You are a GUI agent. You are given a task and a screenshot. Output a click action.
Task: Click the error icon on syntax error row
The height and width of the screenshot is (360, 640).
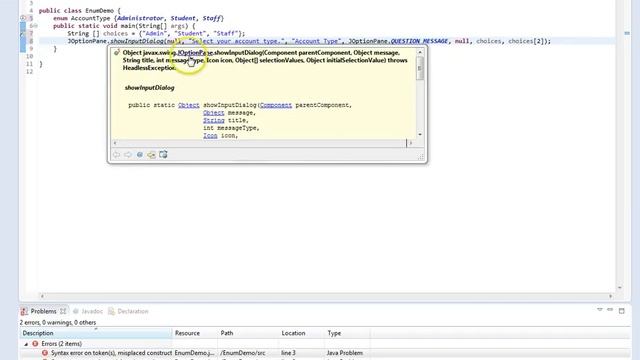click(44, 353)
